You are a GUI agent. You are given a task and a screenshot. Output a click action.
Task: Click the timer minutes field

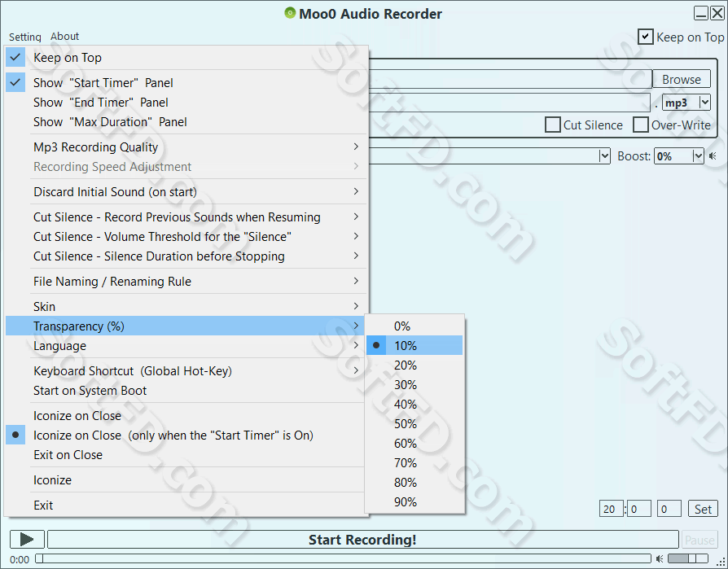pyautogui.click(x=639, y=509)
